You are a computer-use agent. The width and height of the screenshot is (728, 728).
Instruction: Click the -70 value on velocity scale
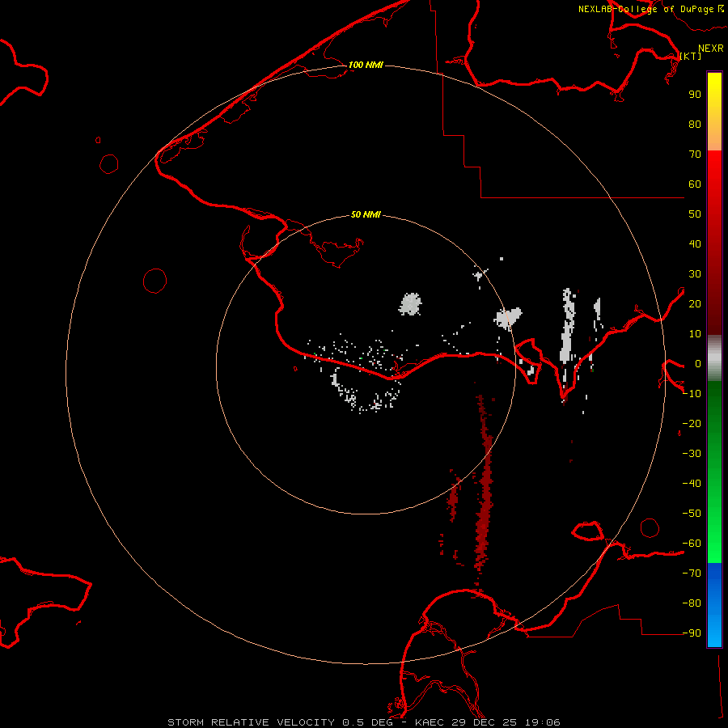pyautogui.click(x=692, y=574)
